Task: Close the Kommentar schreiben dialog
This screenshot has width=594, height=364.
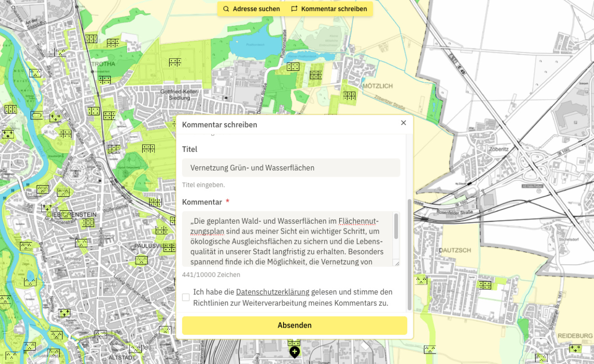Action: [403, 123]
